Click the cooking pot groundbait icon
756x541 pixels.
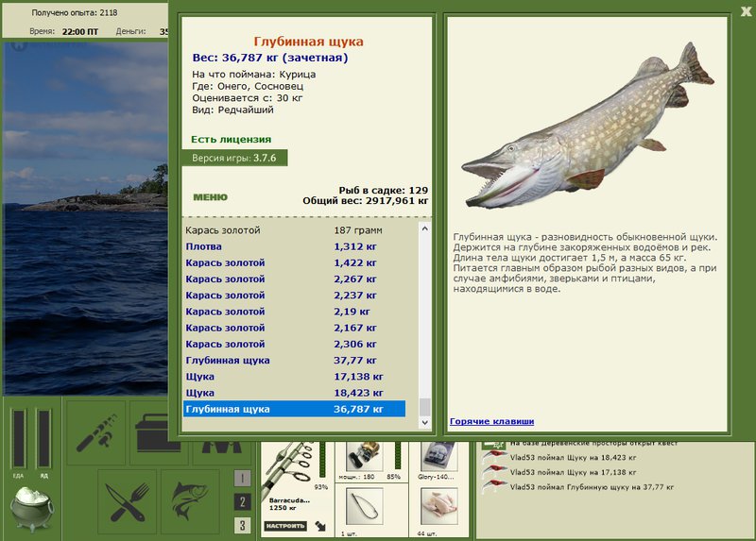click(32, 508)
